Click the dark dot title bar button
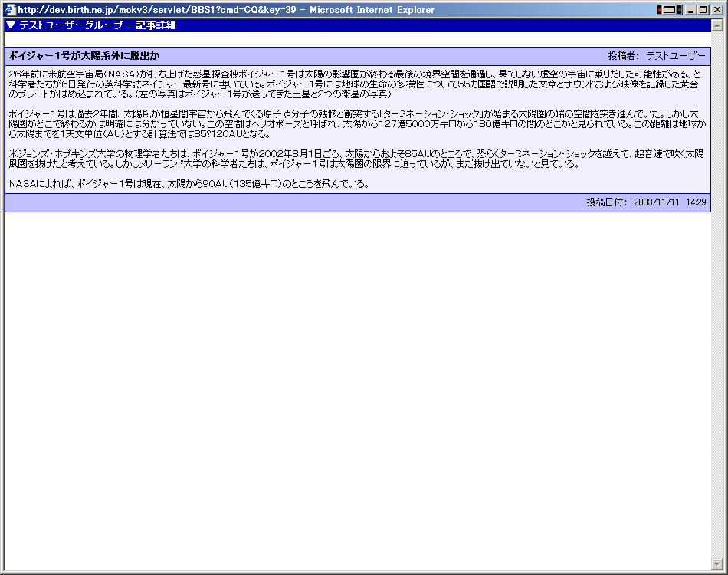Viewport: 728px width, 575px height. coord(678,10)
